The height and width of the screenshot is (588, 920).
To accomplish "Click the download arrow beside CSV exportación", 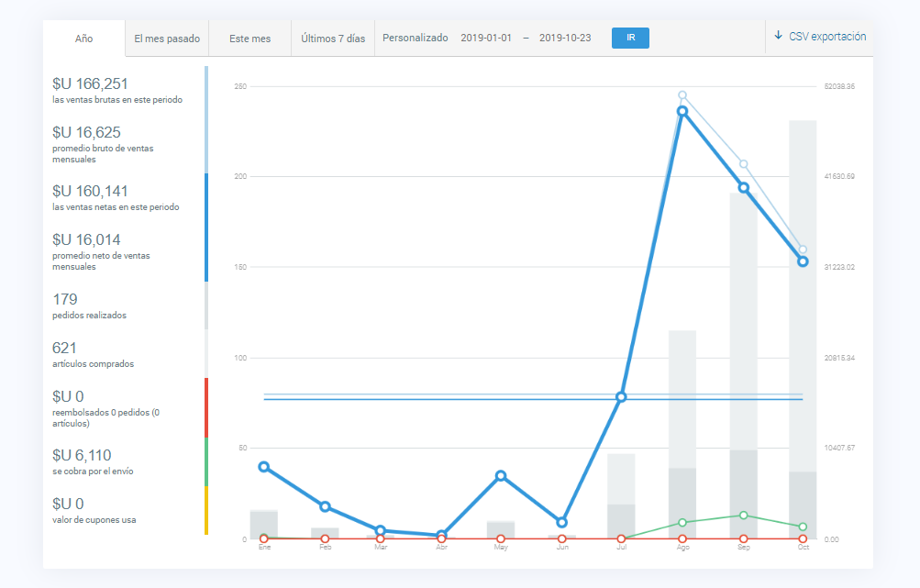I will click(779, 37).
